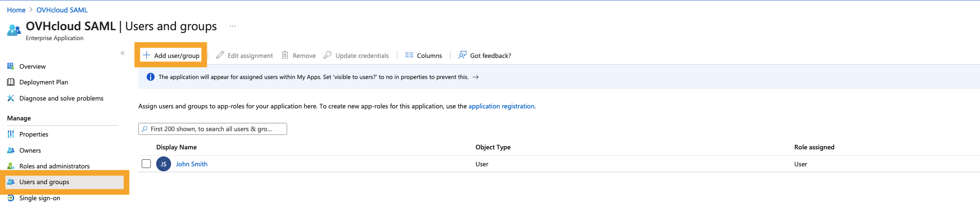The height and width of the screenshot is (204, 980).
Task: Click the Home breadcrumb link
Action: [x=16, y=10]
